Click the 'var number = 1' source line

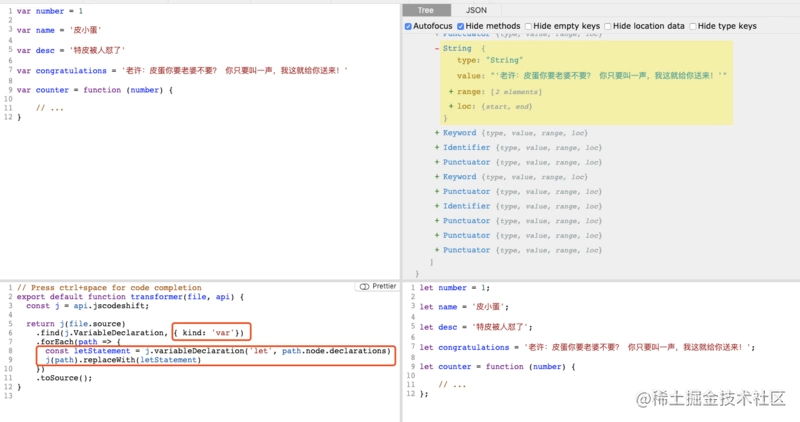coord(50,11)
